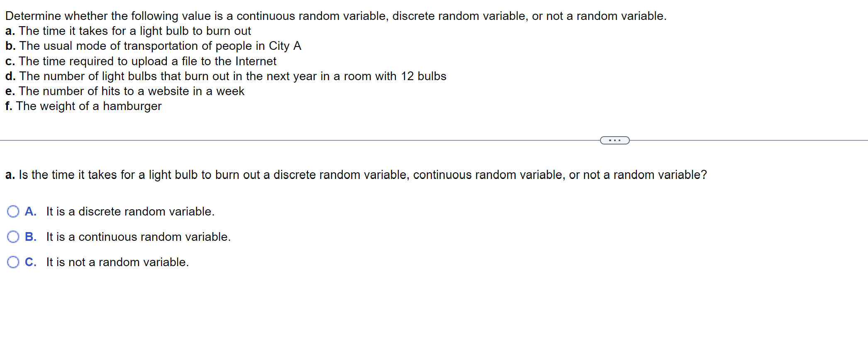This screenshot has width=868, height=355.
Task: Click item c about uploading a file
Action: click(141, 61)
